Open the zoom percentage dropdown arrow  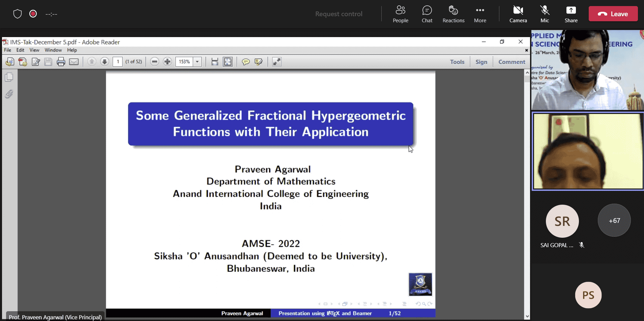pyautogui.click(x=197, y=62)
